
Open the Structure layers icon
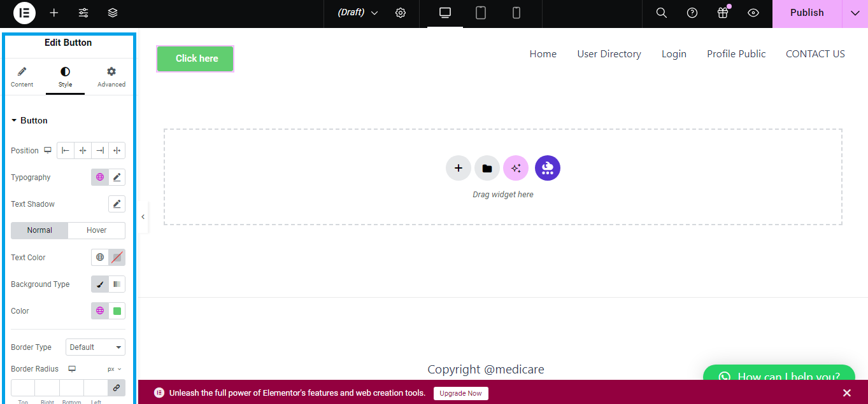click(x=113, y=13)
